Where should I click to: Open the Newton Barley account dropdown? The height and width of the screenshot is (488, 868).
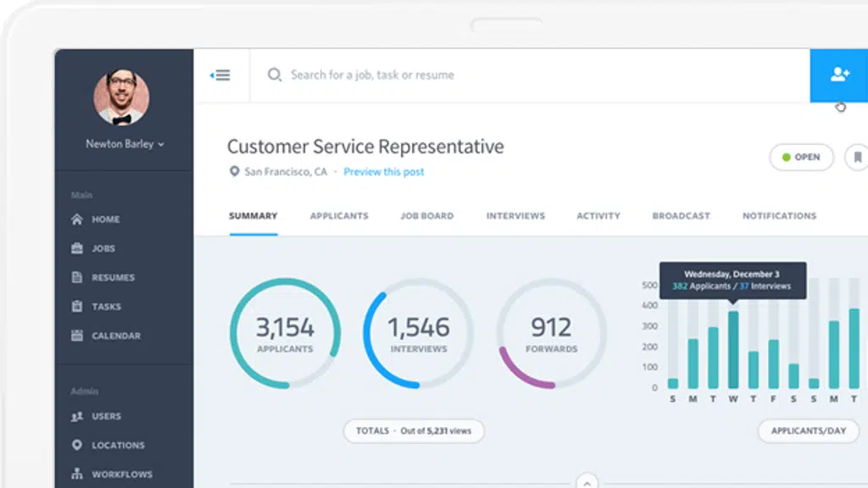click(x=125, y=144)
